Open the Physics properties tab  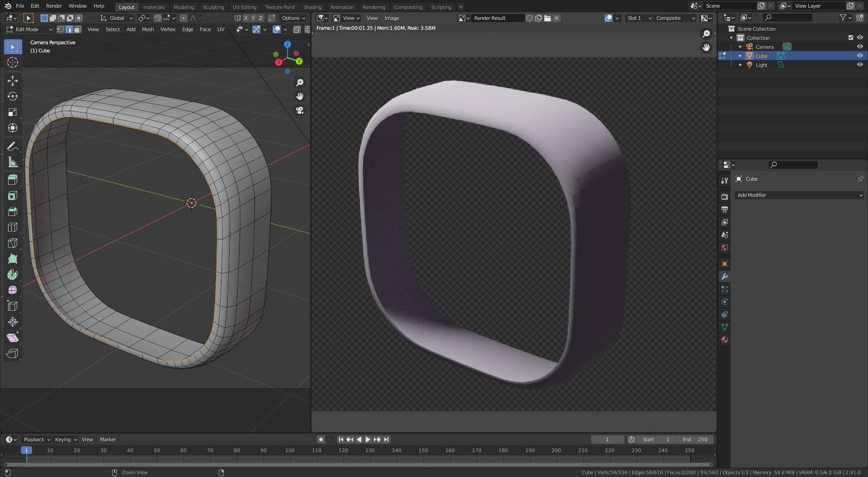click(x=725, y=302)
